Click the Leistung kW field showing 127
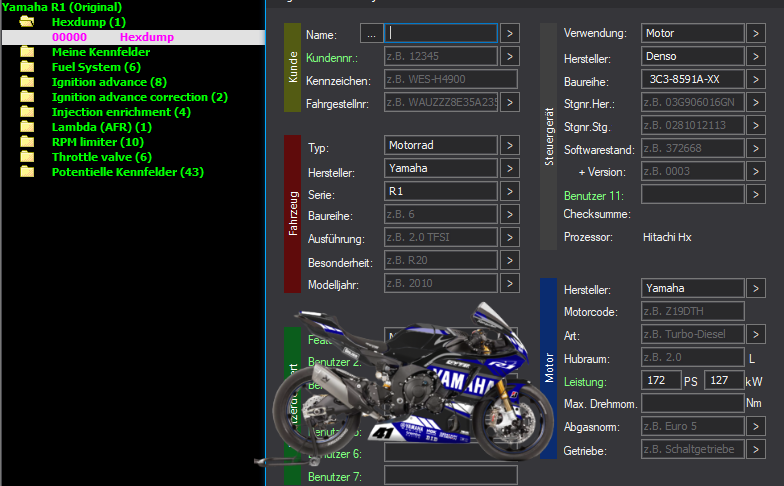 724,380
